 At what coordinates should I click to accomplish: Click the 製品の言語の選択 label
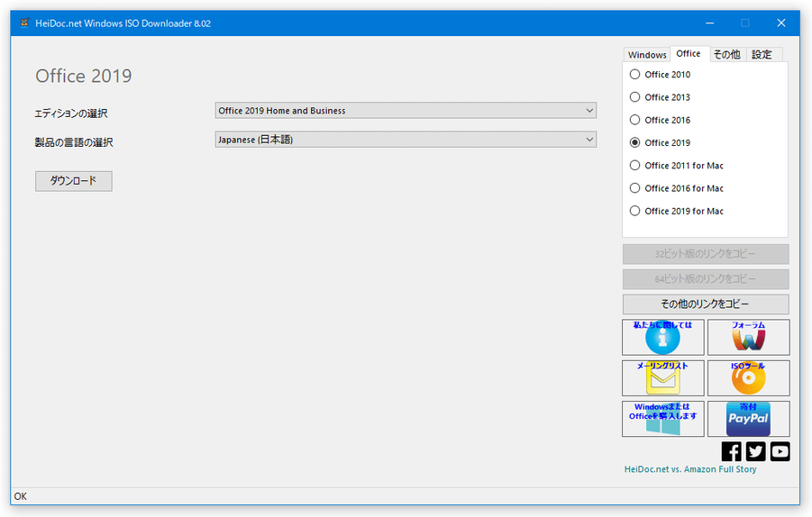pyautogui.click(x=74, y=142)
